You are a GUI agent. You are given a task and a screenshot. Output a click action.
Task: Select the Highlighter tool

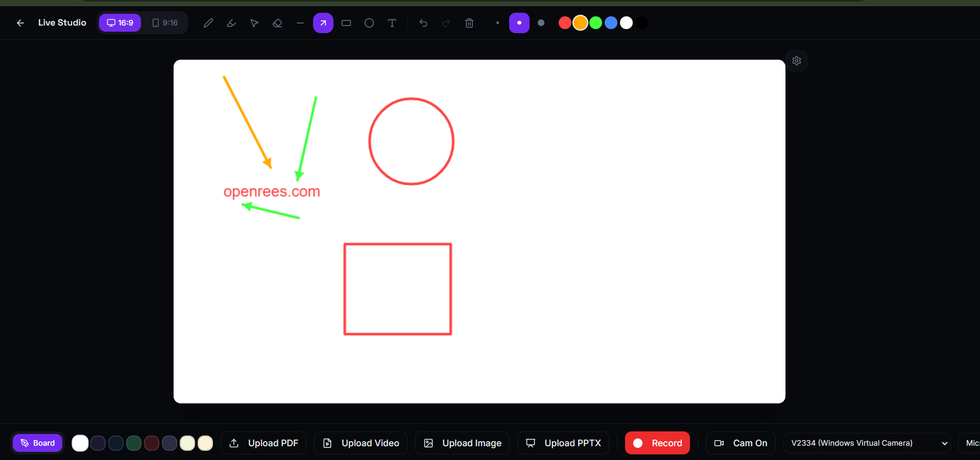click(x=231, y=23)
